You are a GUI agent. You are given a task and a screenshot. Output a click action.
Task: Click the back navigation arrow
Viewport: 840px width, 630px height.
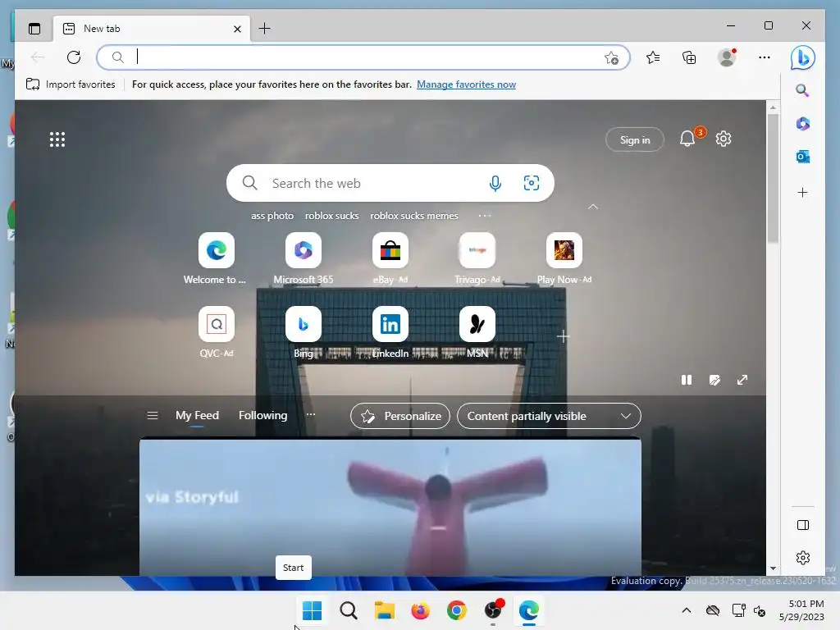pyautogui.click(x=38, y=57)
